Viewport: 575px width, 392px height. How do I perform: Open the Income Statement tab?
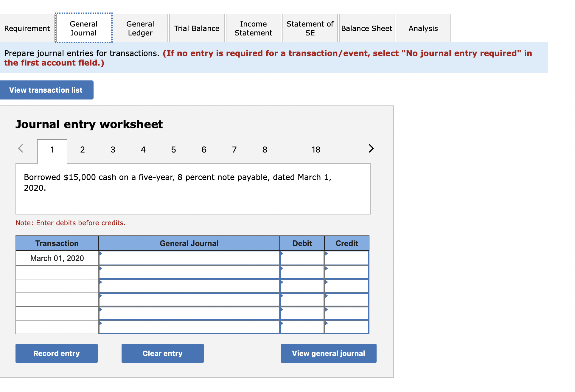[253, 28]
